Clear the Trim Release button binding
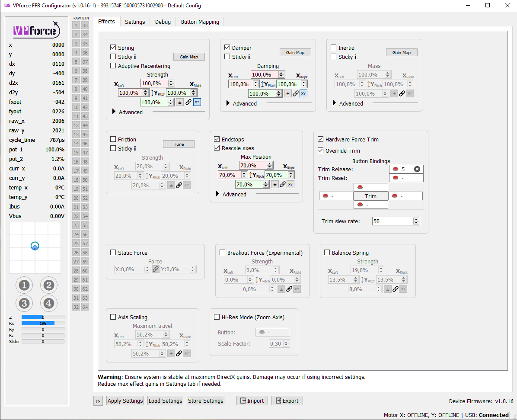Image resolution: width=517 pixels, height=420 pixels. coord(417,169)
